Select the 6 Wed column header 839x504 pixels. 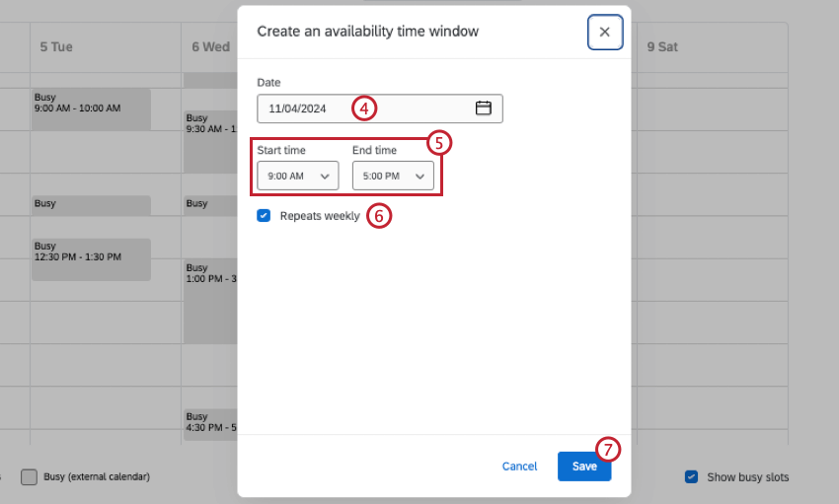[x=209, y=46]
